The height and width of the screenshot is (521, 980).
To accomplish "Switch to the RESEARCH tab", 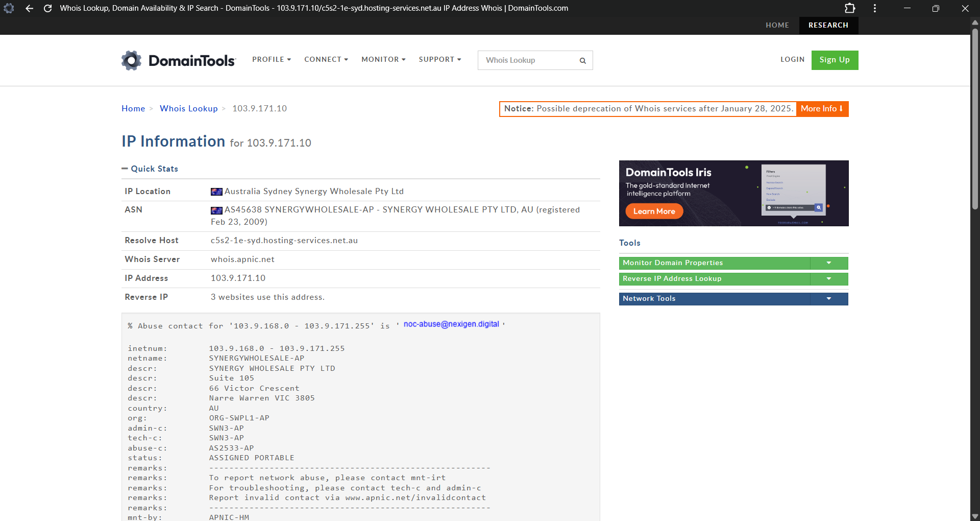I will point(828,25).
